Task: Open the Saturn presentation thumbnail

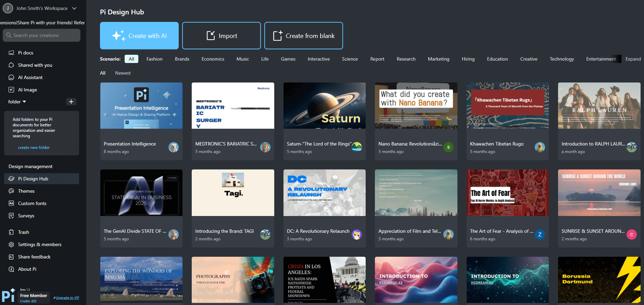Action: (324, 106)
